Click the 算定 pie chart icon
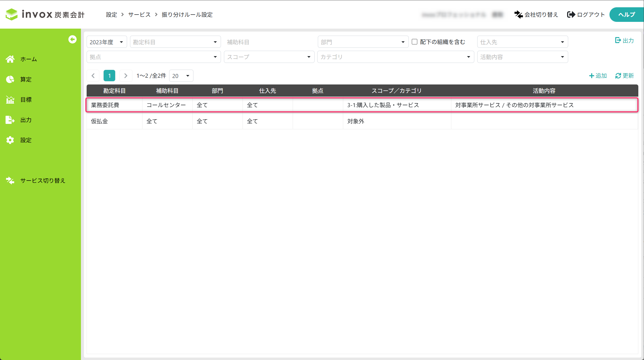This screenshot has height=360, width=644. pos(10,79)
